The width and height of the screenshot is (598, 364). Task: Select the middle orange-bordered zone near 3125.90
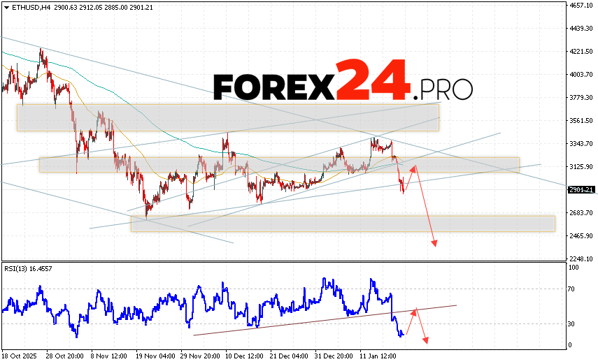280,165
